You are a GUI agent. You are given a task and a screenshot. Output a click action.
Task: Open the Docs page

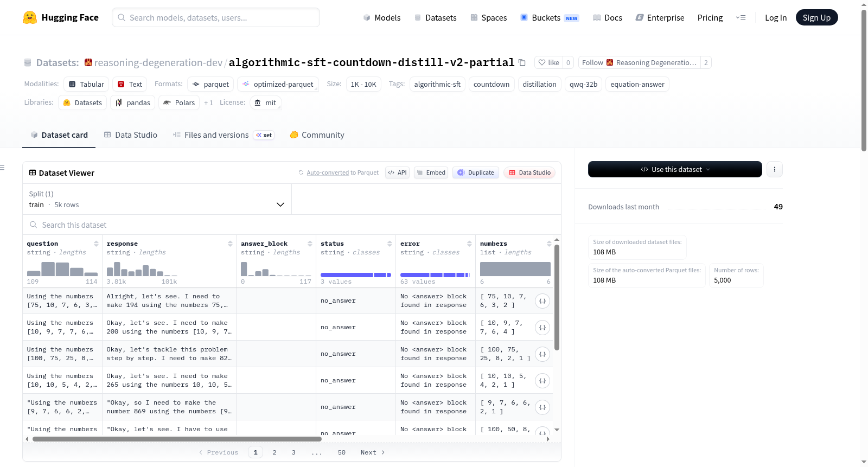point(608,17)
